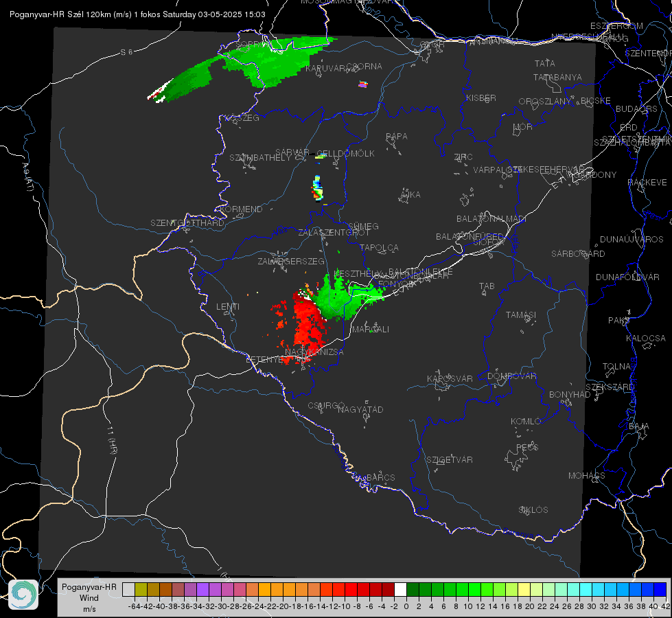Choose the deep blue last legend swatch
The image size is (672, 618).
pyautogui.click(x=660, y=589)
